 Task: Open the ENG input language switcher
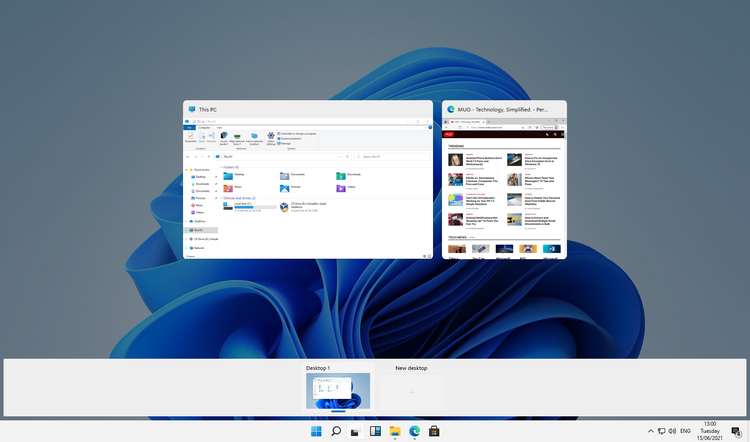(685, 431)
